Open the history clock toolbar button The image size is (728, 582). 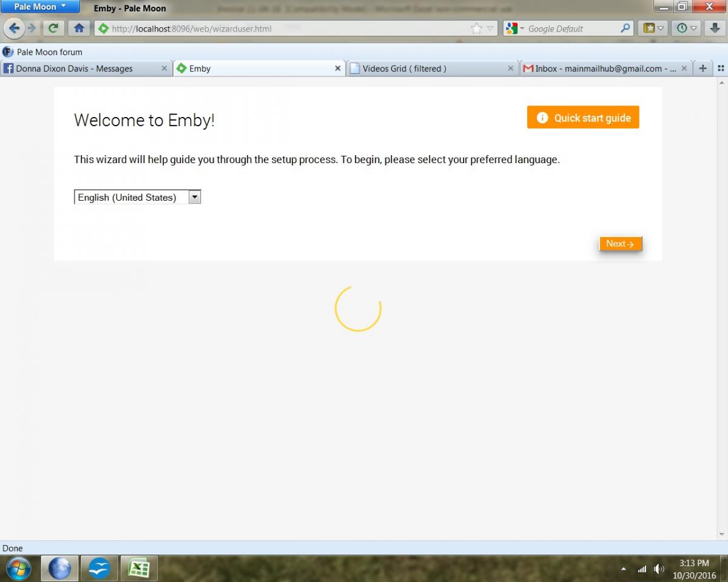tap(686, 28)
